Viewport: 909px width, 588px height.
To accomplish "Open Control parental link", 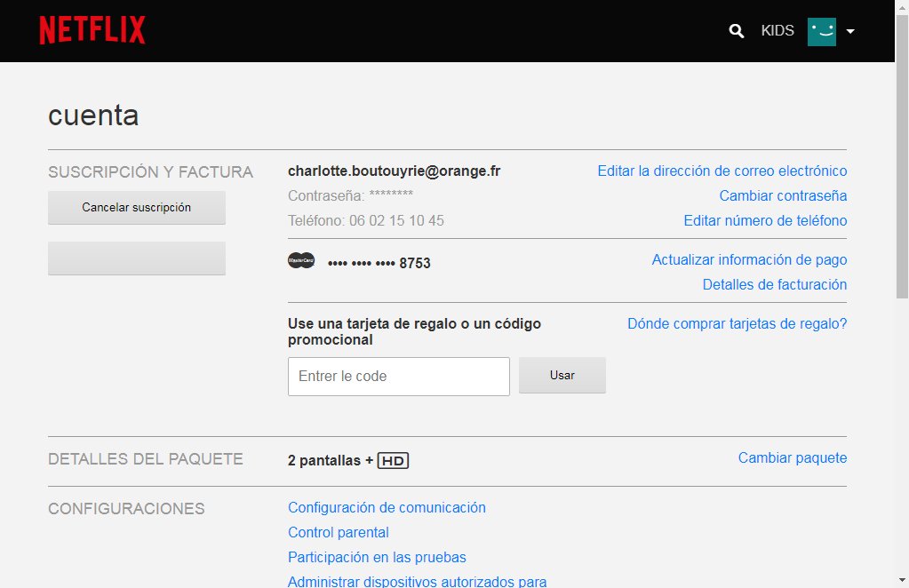I will pyautogui.click(x=339, y=532).
